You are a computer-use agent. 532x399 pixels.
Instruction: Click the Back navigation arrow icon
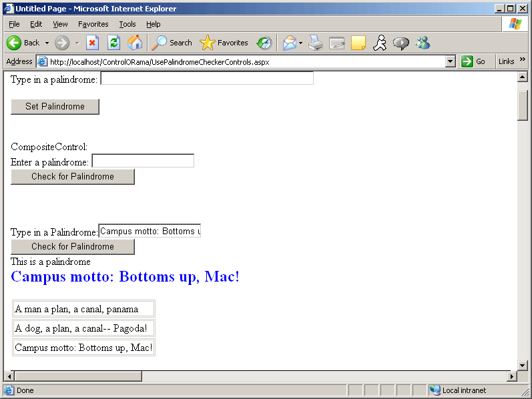(15, 43)
